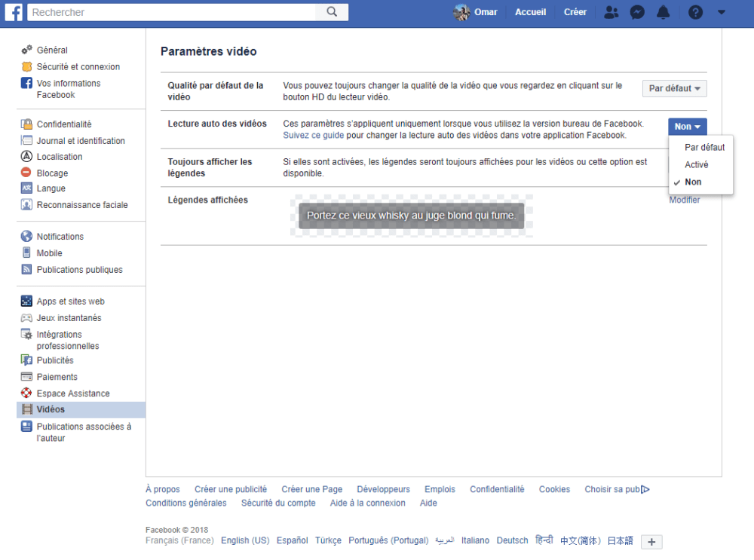Click the Général gears icon

(26, 50)
